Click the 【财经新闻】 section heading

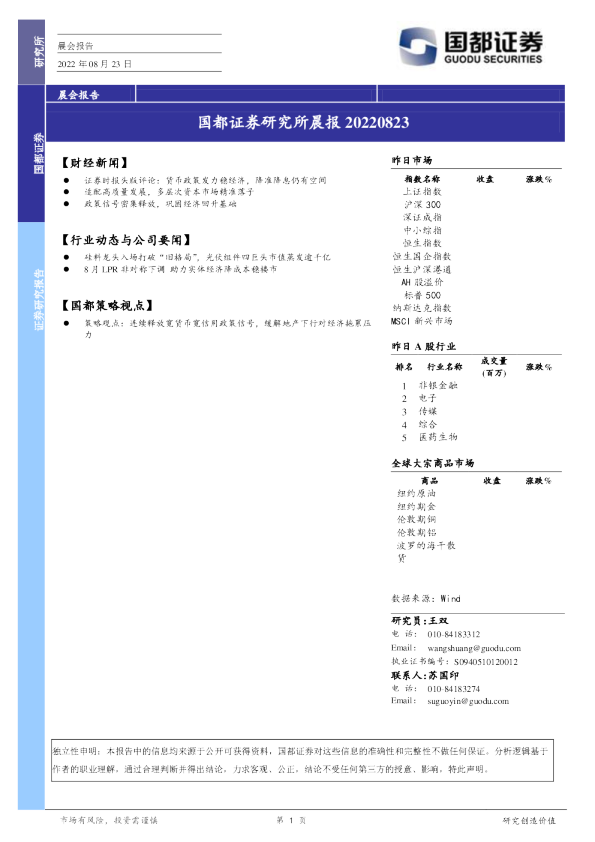tap(95, 163)
